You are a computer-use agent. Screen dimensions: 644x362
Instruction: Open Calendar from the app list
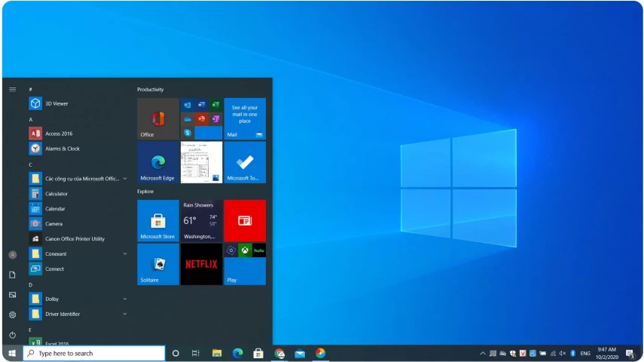pos(78,209)
